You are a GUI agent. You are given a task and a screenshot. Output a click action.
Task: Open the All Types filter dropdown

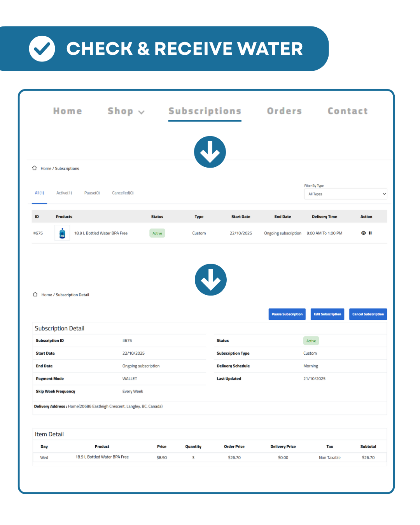345,194
